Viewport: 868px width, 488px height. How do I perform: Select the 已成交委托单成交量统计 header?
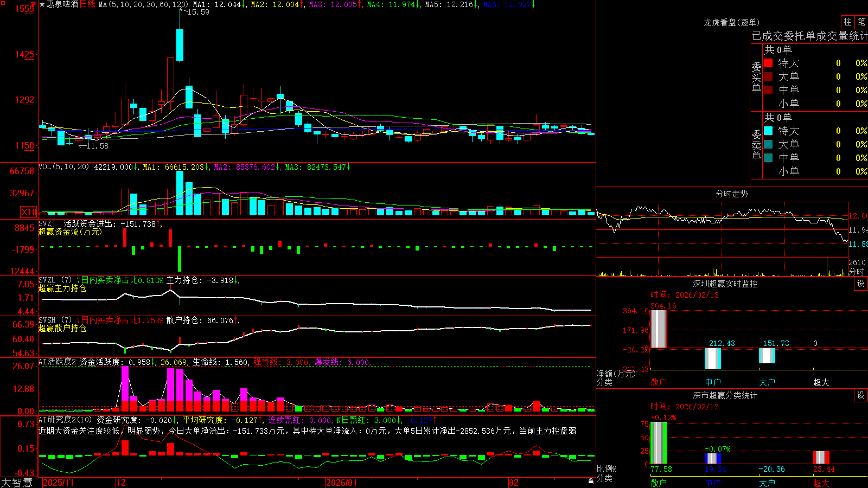(x=809, y=36)
